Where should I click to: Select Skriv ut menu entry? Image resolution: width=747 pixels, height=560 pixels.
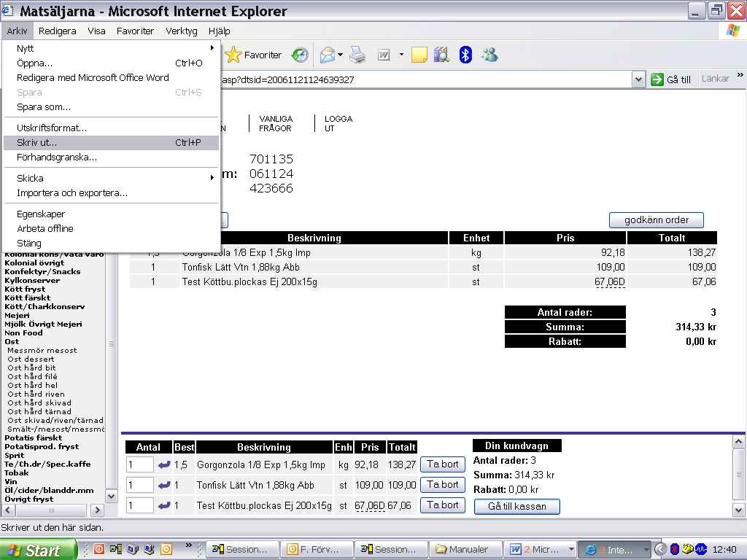(x=111, y=142)
